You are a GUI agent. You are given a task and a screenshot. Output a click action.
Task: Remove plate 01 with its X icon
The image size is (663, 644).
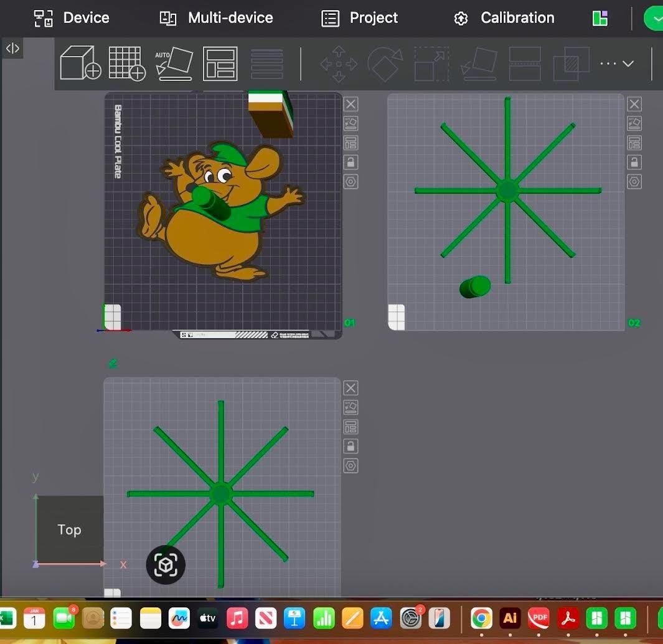click(x=350, y=104)
